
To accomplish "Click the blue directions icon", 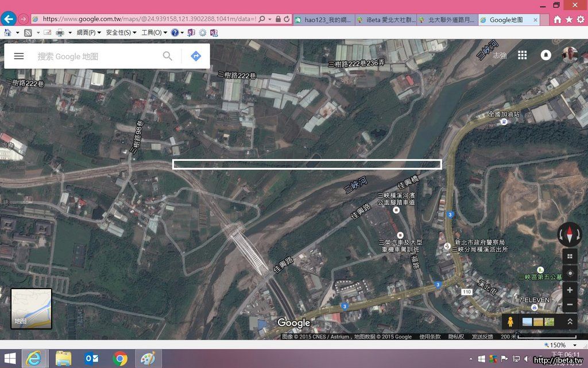I will coord(196,56).
